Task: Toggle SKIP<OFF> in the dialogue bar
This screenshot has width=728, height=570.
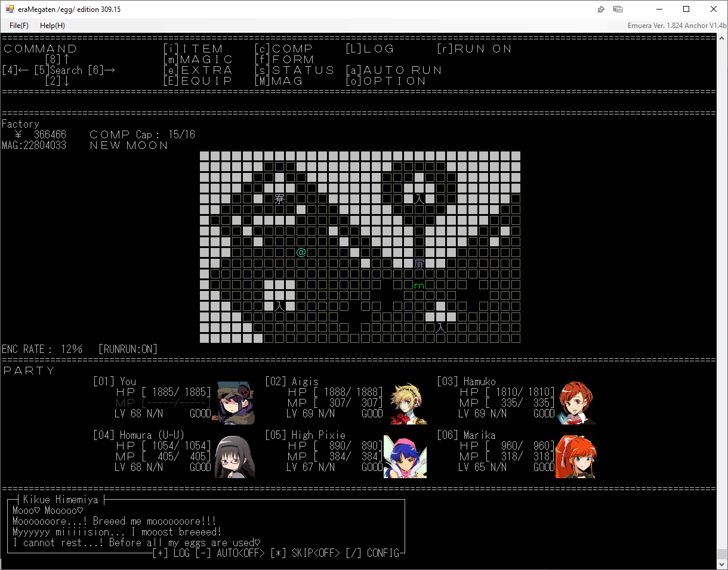Action: click(x=305, y=553)
